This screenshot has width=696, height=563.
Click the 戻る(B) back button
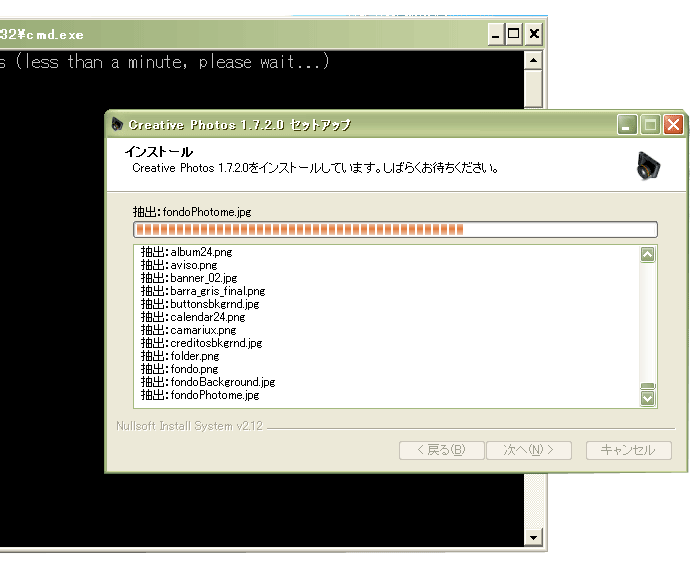[x=442, y=450]
